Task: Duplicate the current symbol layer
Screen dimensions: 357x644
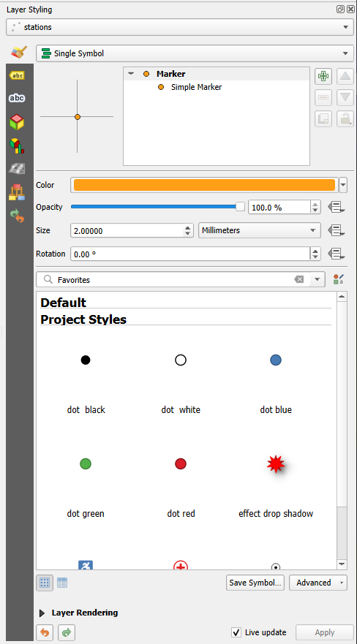Action: point(323,118)
